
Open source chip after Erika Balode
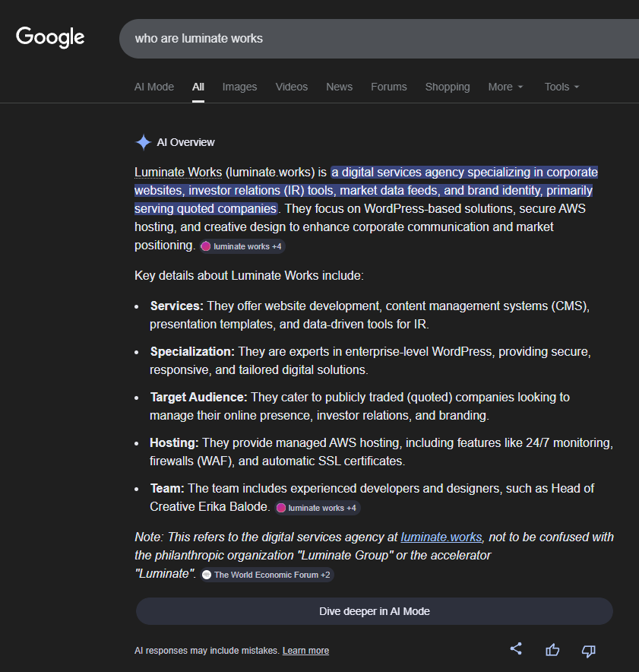[317, 508]
